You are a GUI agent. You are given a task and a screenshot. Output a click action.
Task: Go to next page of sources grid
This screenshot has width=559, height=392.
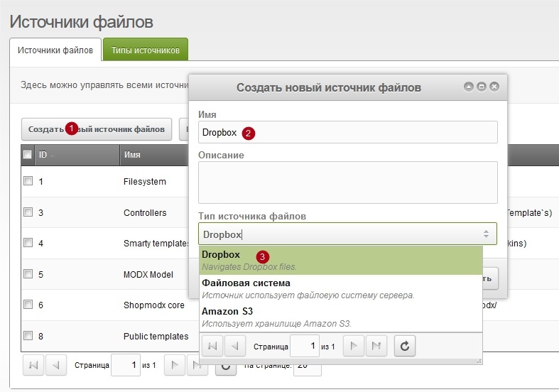(x=174, y=365)
